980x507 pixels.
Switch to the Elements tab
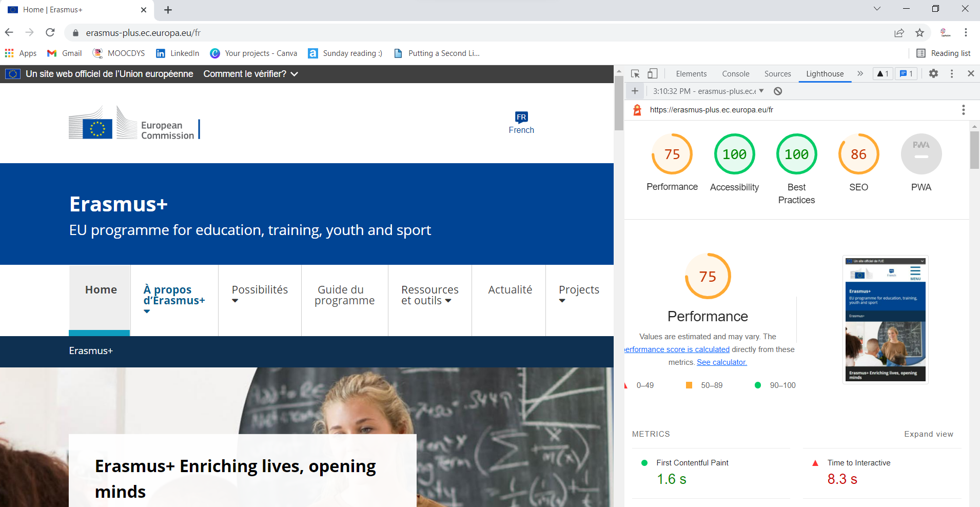[691, 74]
